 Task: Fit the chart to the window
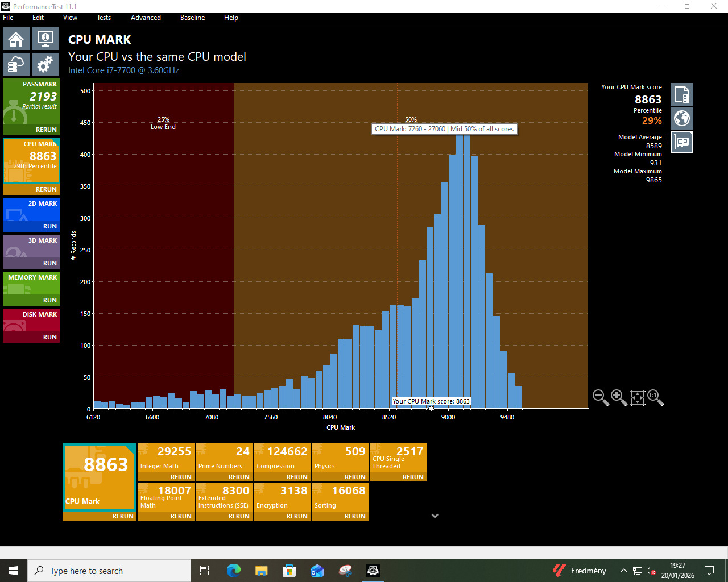pos(637,397)
